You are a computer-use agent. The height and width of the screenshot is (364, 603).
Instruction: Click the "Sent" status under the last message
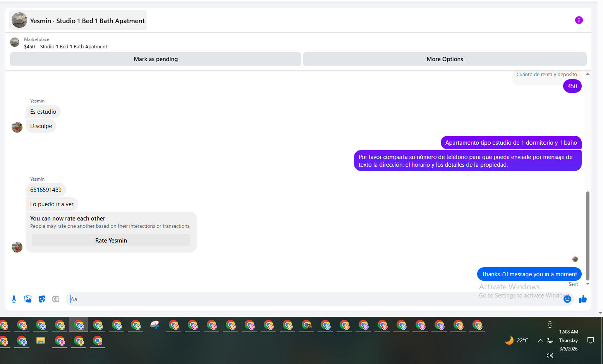point(573,284)
